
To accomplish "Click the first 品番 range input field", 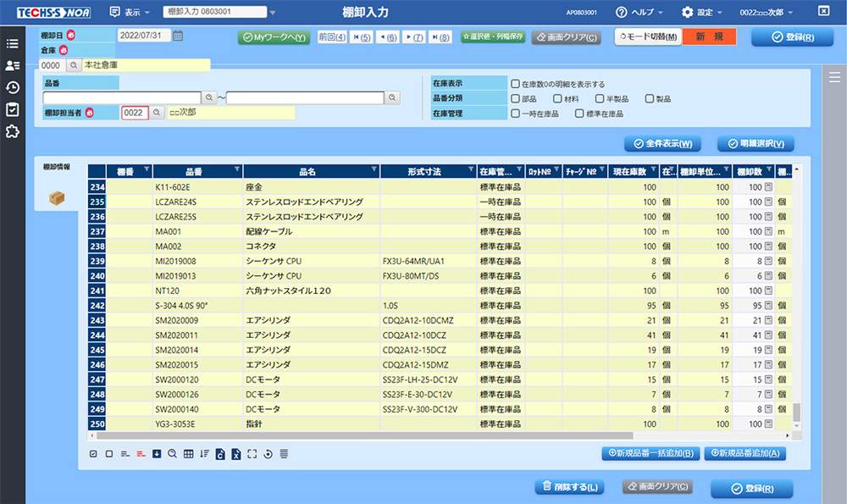I will 122,97.
